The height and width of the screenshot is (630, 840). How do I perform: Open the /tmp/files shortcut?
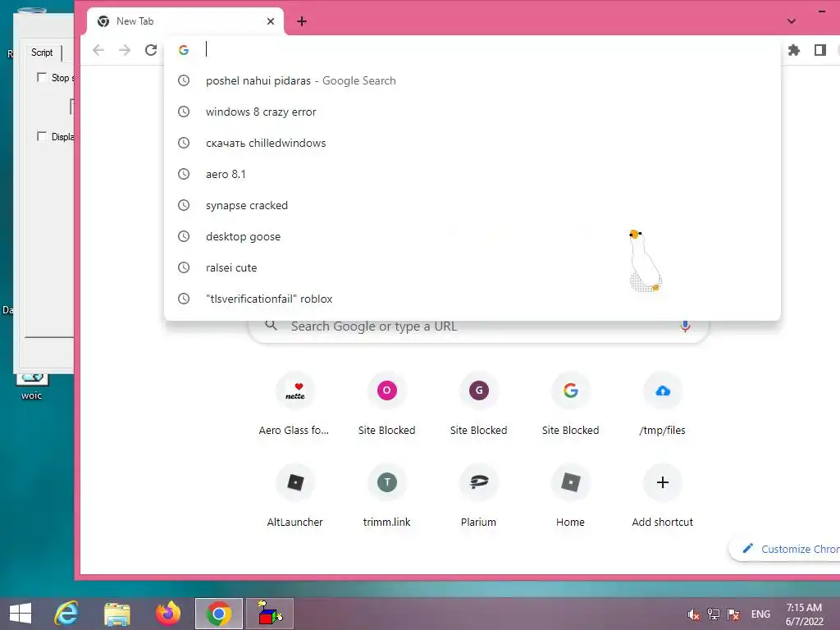click(x=663, y=404)
